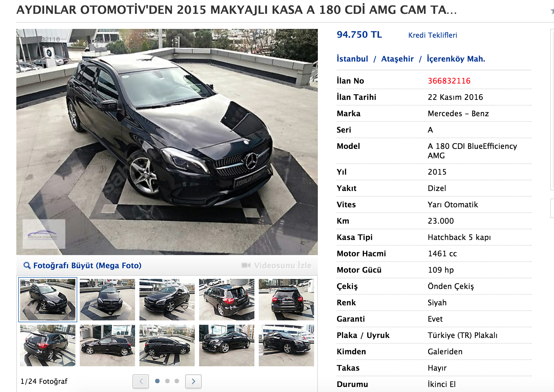Select the third gallery page dot
The height and width of the screenshot is (392, 554).
[177, 381]
